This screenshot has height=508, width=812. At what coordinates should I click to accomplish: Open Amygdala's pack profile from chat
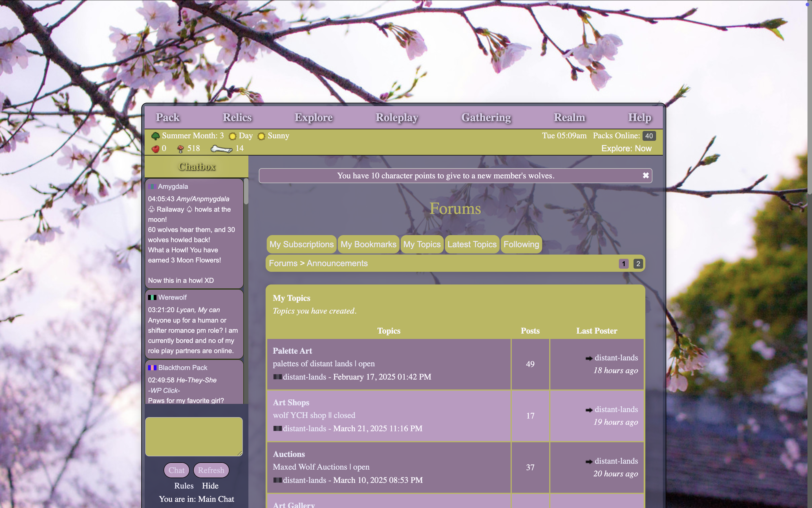click(x=173, y=187)
